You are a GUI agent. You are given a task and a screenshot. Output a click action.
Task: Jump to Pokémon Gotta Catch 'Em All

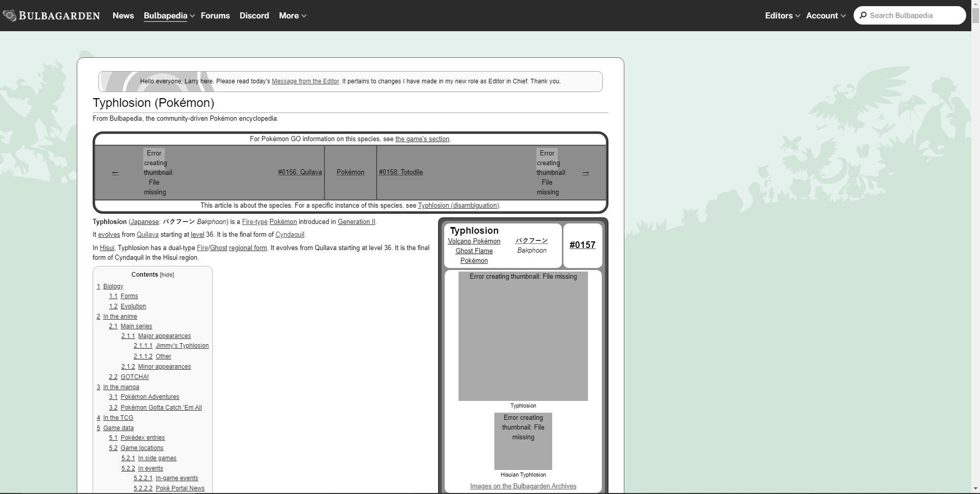(x=156, y=408)
